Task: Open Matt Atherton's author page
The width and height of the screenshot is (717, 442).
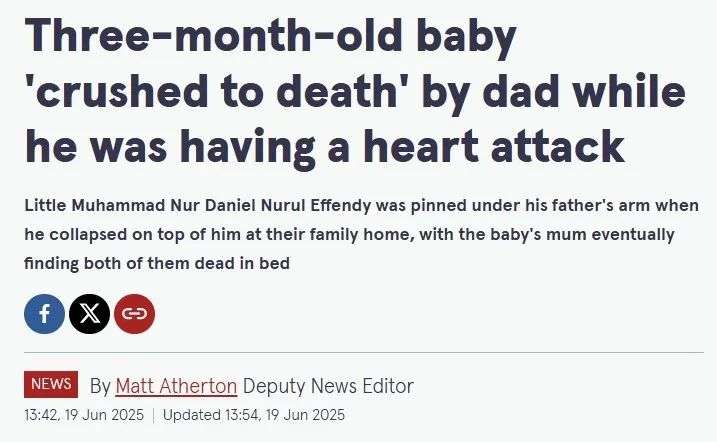Action: [x=177, y=386]
